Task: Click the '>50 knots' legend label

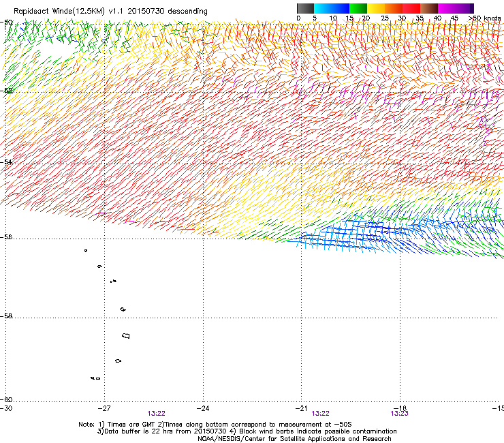Action: click(x=484, y=18)
